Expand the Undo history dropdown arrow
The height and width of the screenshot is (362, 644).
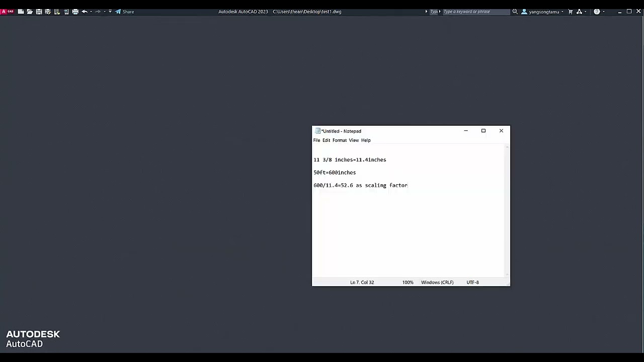point(91,12)
